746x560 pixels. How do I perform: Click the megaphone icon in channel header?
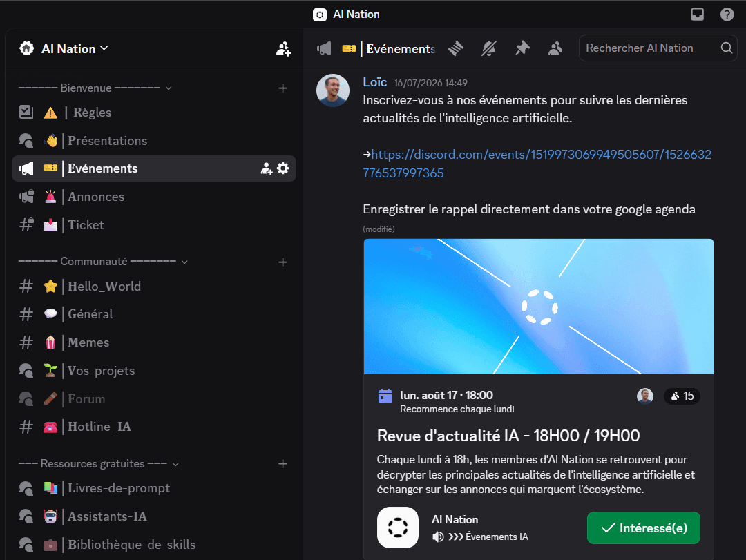[324, 48]
